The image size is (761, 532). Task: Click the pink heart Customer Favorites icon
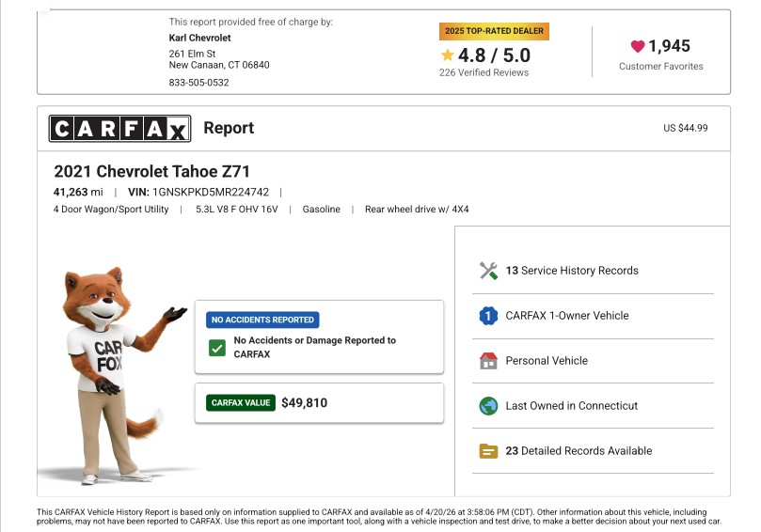click(x=638, y=46)
